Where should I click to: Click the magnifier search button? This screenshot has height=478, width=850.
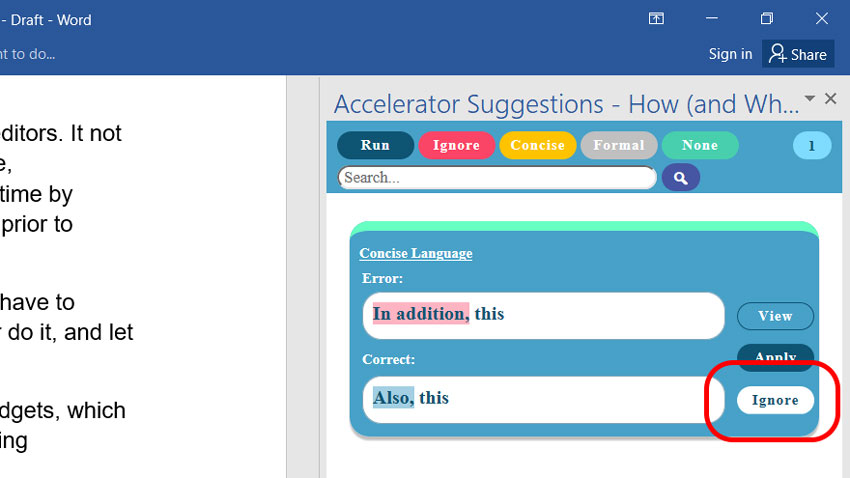(x=680, y=178)
